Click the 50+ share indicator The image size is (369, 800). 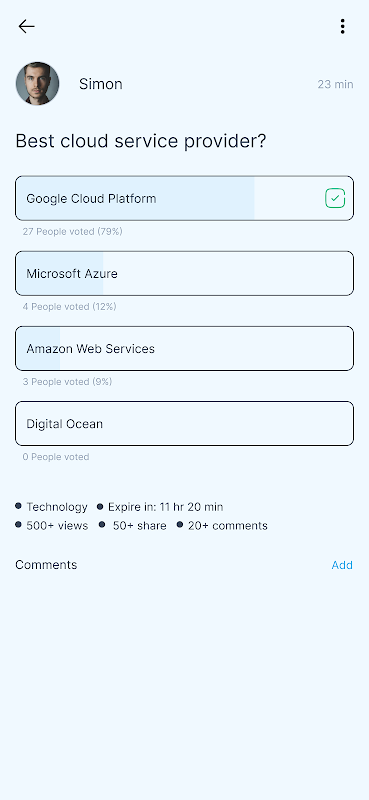tap(139, 526)
